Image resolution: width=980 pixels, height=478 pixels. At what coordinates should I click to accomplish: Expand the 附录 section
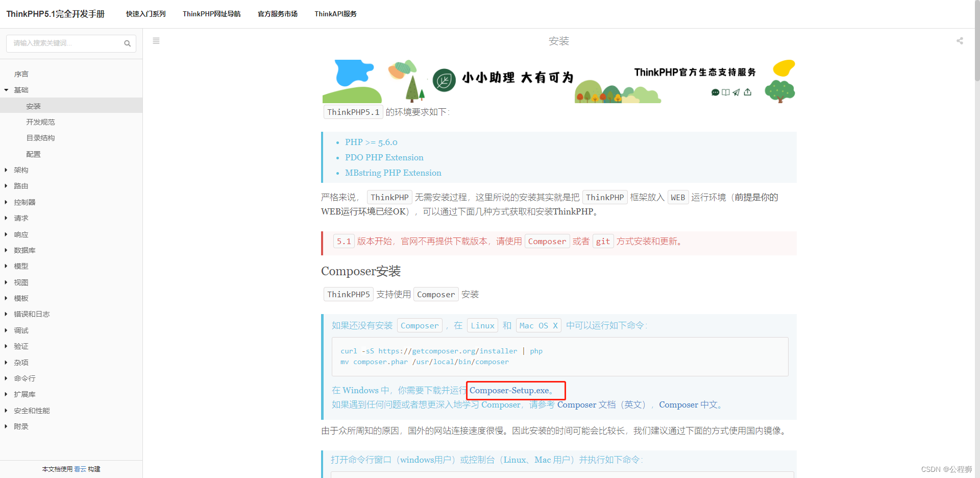6,426
